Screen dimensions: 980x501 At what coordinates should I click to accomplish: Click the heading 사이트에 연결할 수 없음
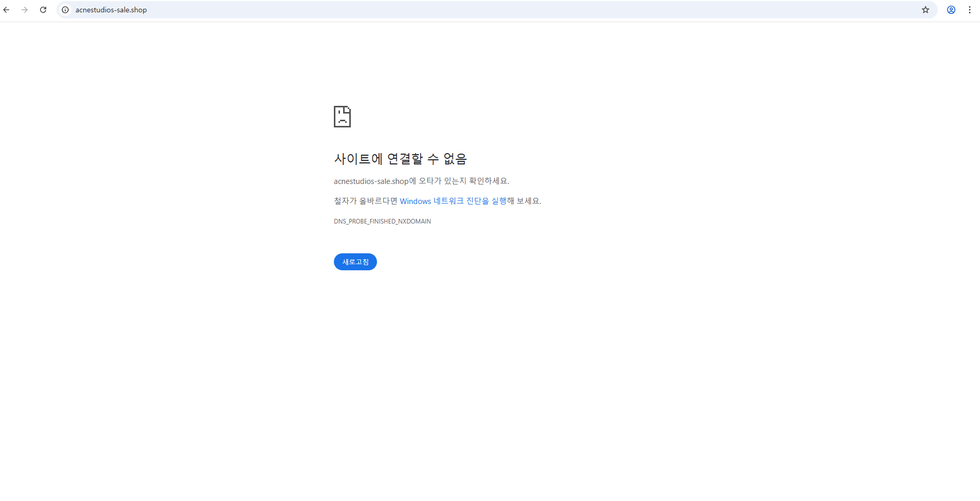pyautogui.click(x=400, y=159)
